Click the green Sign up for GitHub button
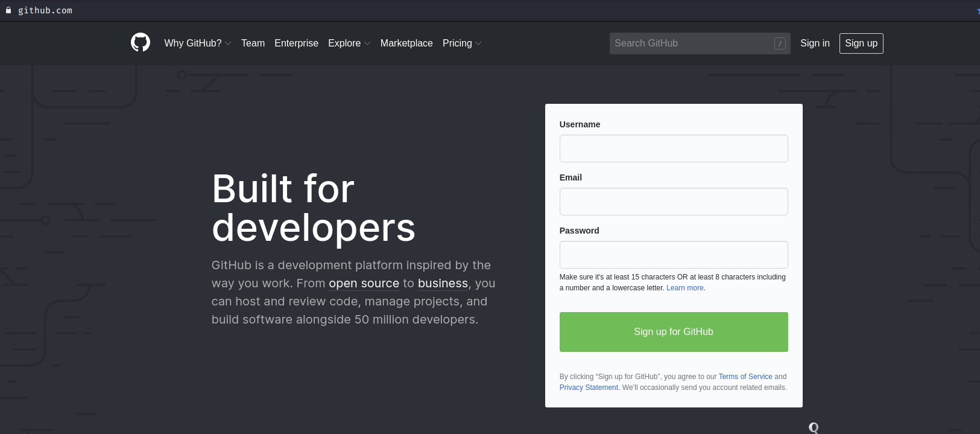 point(674,332)
